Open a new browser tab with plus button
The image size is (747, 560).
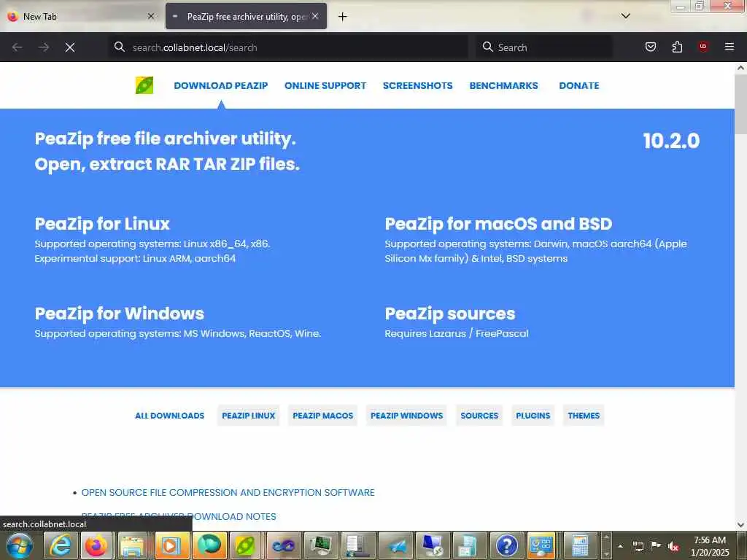[342, 17]
